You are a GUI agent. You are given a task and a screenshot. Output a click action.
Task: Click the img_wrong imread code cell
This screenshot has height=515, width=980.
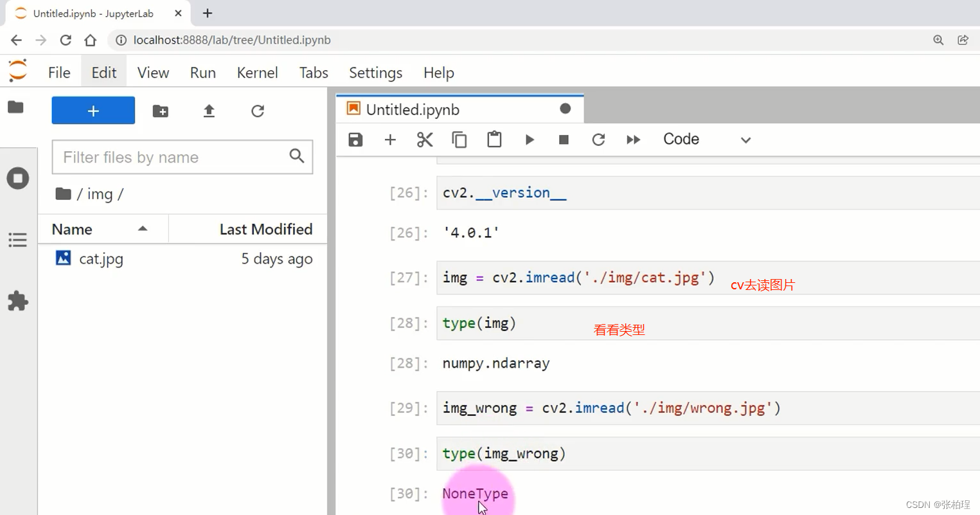tap(708, 408)
